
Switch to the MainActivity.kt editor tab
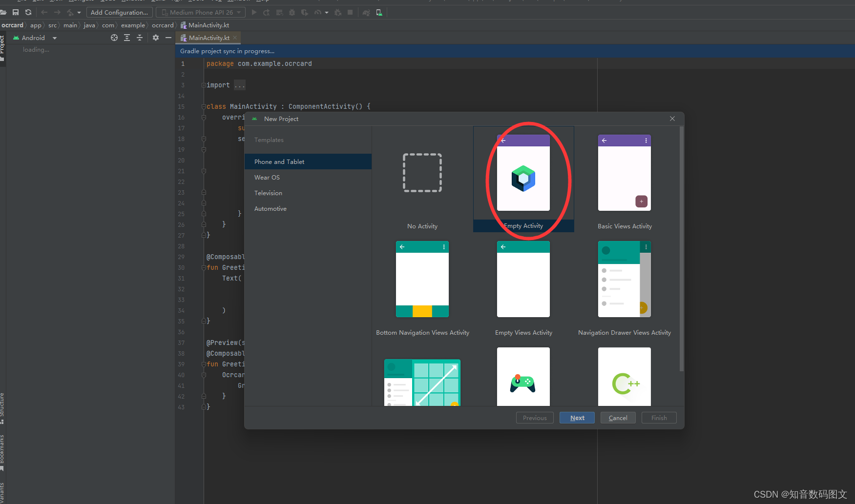click(209, 38)
